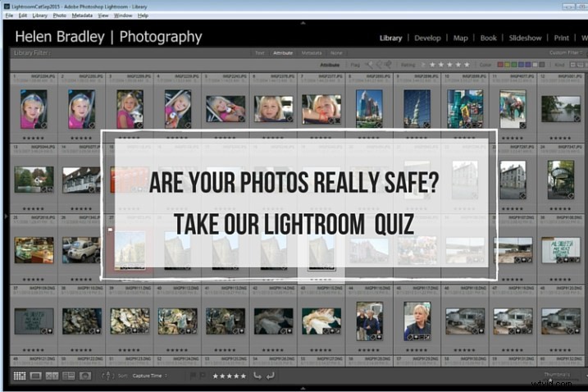
Task: Filter by red color label
Action: tap(500, 65)
